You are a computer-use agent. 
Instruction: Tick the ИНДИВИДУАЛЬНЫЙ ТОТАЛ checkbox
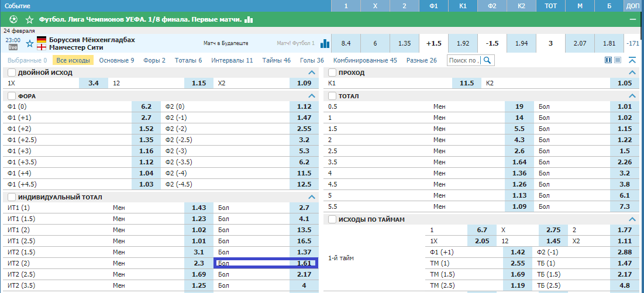coord(12,198)
